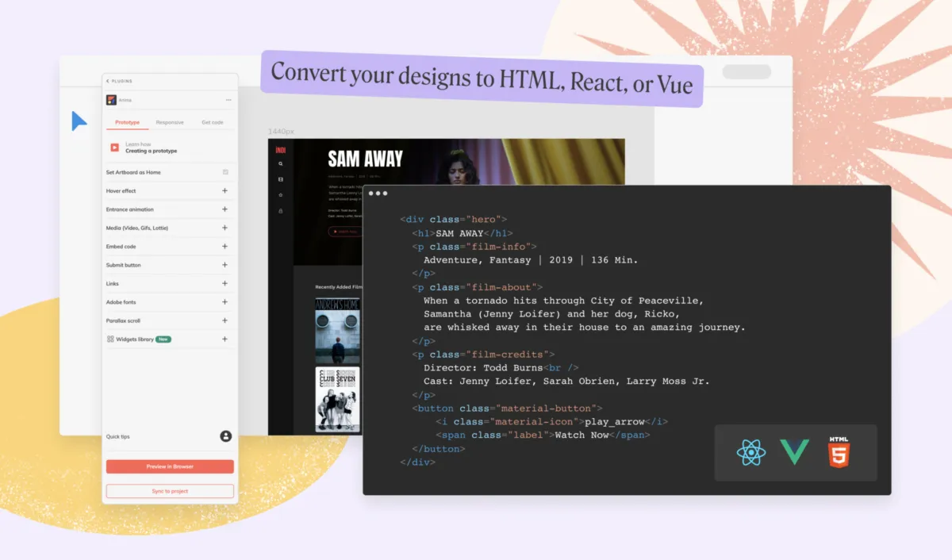952x560 pixels.
Task: Click the star favorites icon in film sidebar
Action: click(280, 195)
